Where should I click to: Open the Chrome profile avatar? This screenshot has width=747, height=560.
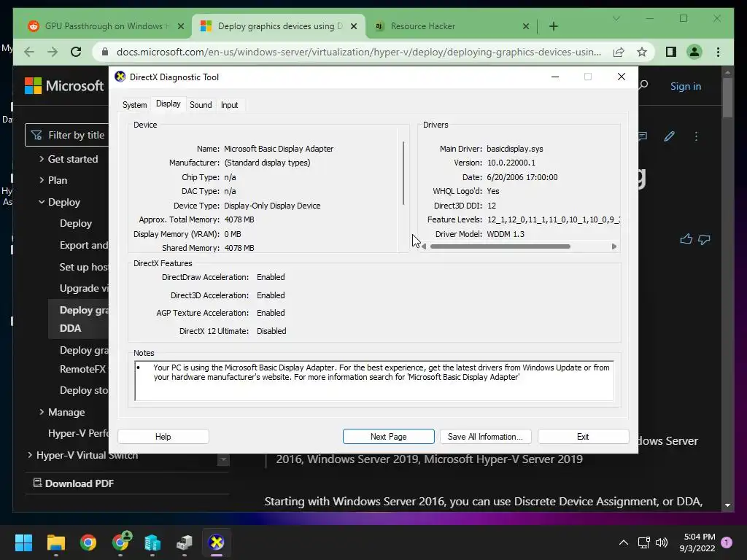pyautogui.click(x=694, y=52)
